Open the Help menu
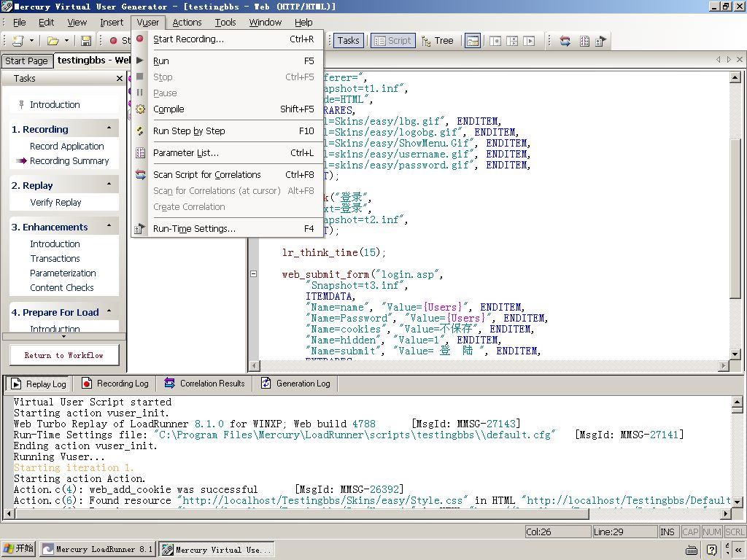Image resolution: width=747 pixels, height=560 pixels. click(x=303, y=23)
